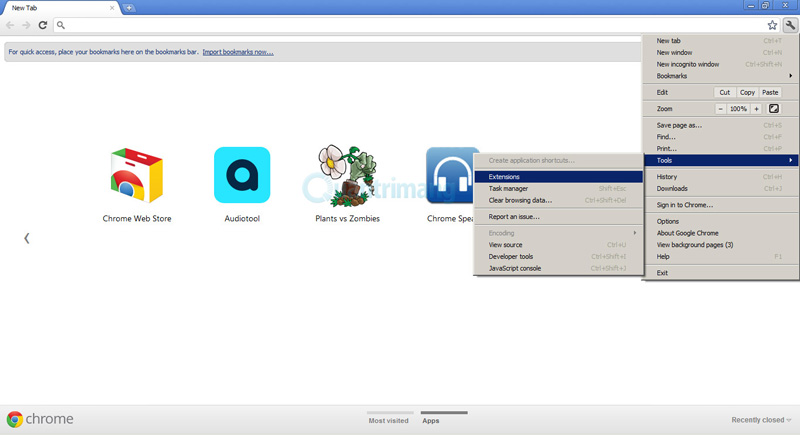800x435 pixels.
Task: Open History from the menu
Action: (x=720, y=177)
